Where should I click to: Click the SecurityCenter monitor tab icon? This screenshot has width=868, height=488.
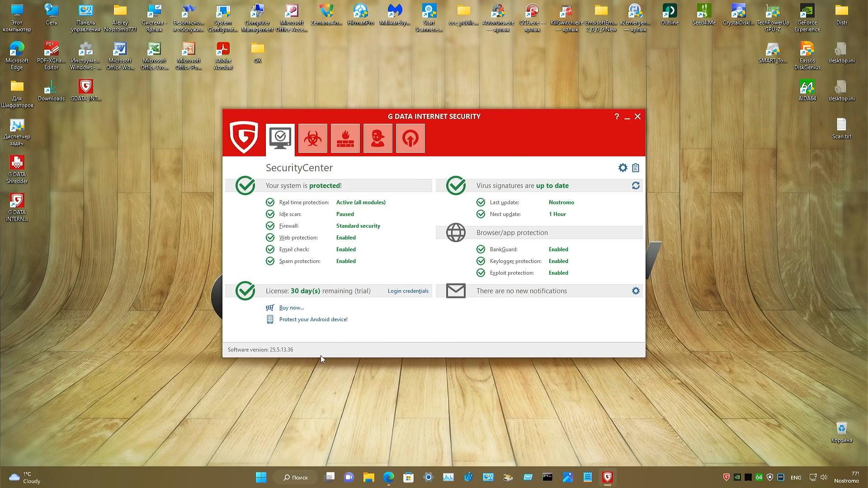coord(280,138)
